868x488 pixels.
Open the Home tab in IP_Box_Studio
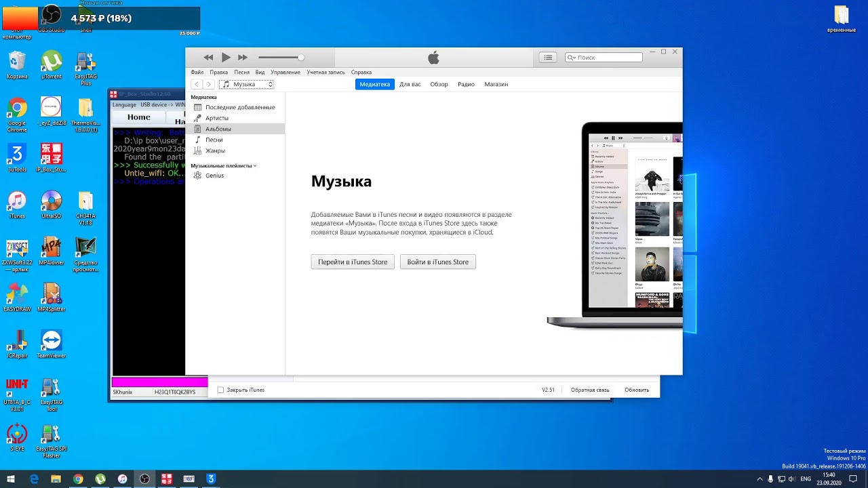pyautogui.click(x=139, y=117)
